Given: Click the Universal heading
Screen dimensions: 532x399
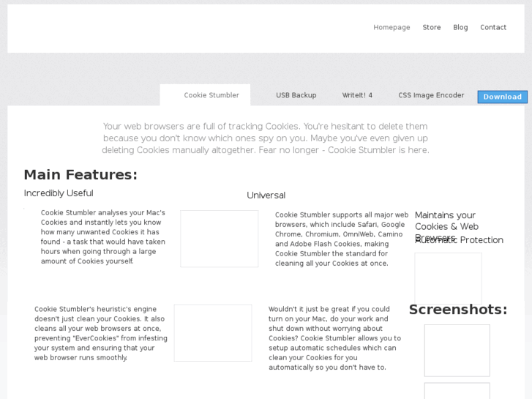Looking at the screenshot, I should 266,195.
